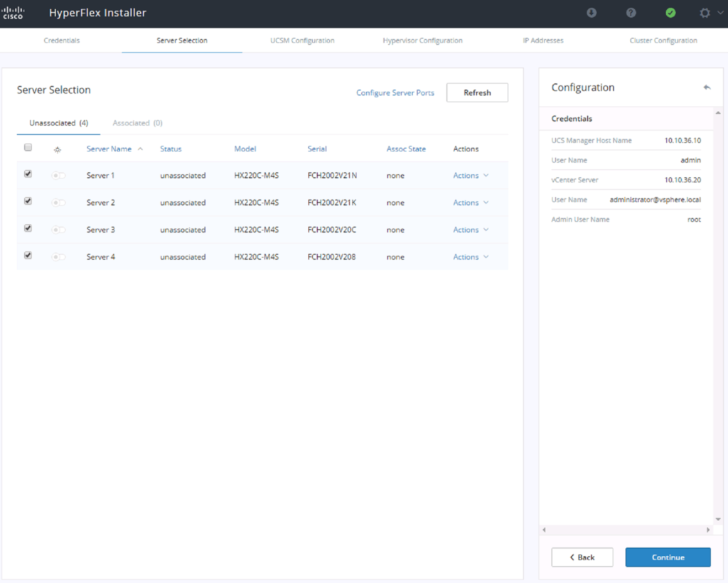Image resolution: width=728 pixels, height=583 pixels.
Task: Click horizontal scrollbar left arrow
Action: point(544,530)
